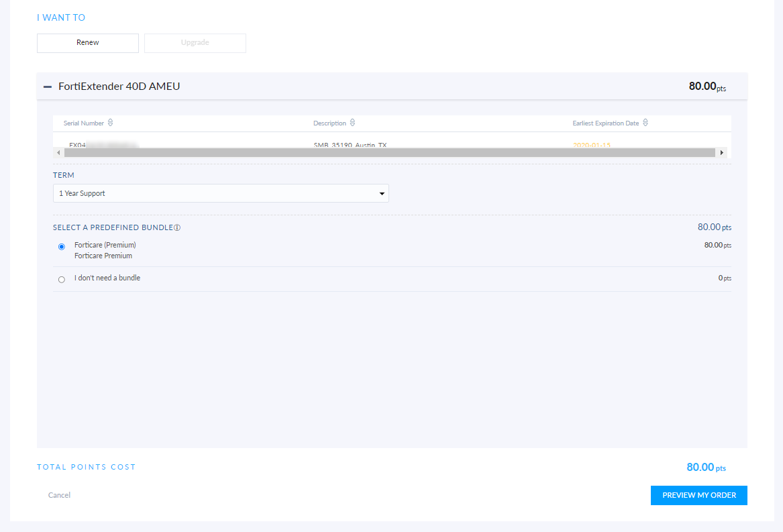Click the PREVIEW MY ORDER button
Image resolution: width=783 pixels, height=532 pixels.
point(698,496)
